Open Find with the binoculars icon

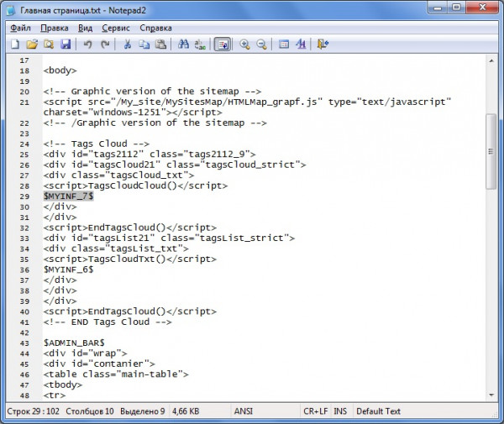[183, 44]
